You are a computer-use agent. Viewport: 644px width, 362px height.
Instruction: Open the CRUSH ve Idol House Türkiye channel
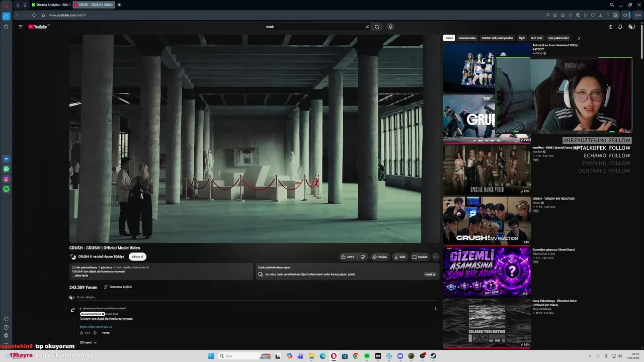(101, 257)
